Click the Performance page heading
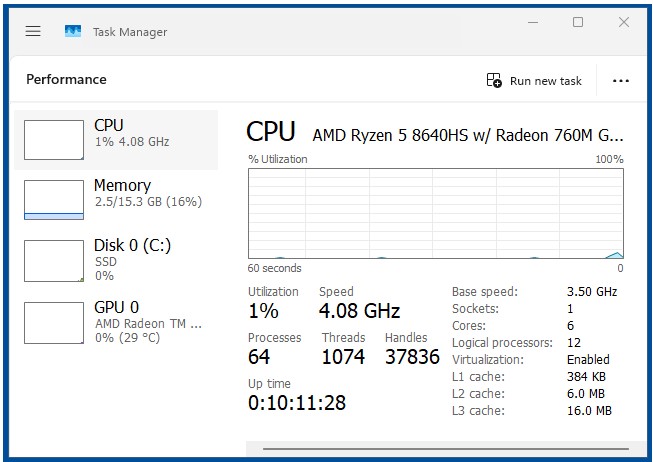 [66, 80]
